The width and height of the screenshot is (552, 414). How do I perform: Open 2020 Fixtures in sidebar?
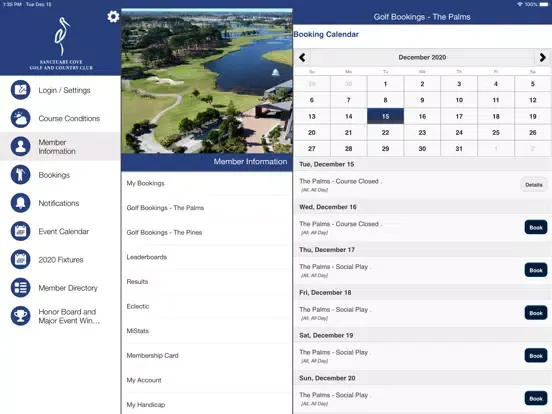tap(60, 259)
